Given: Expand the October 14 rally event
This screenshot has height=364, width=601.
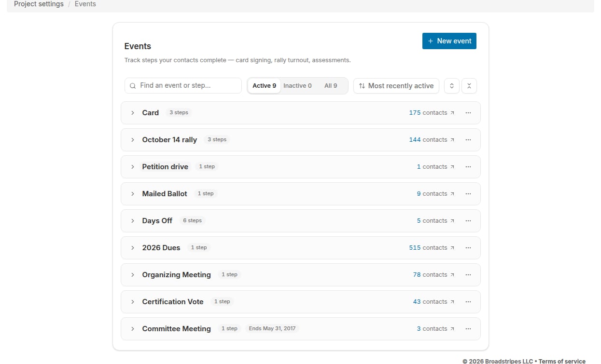Looking at the screenshot, I should pyautogui.click(x=133, y=140).
